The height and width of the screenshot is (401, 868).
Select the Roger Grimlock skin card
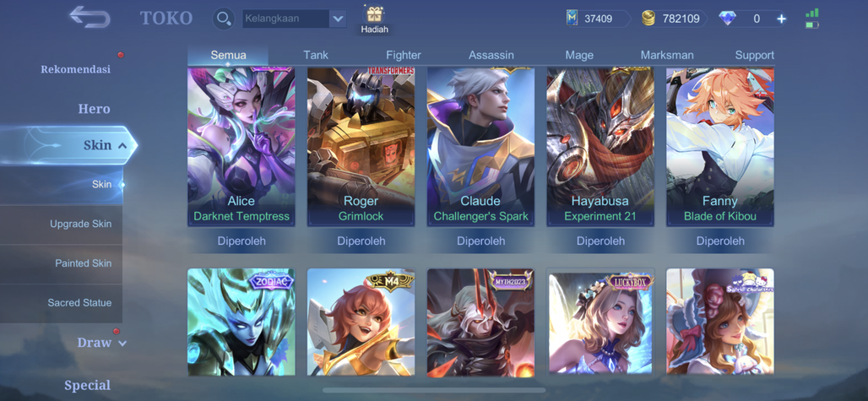click(x=361, y=147)
